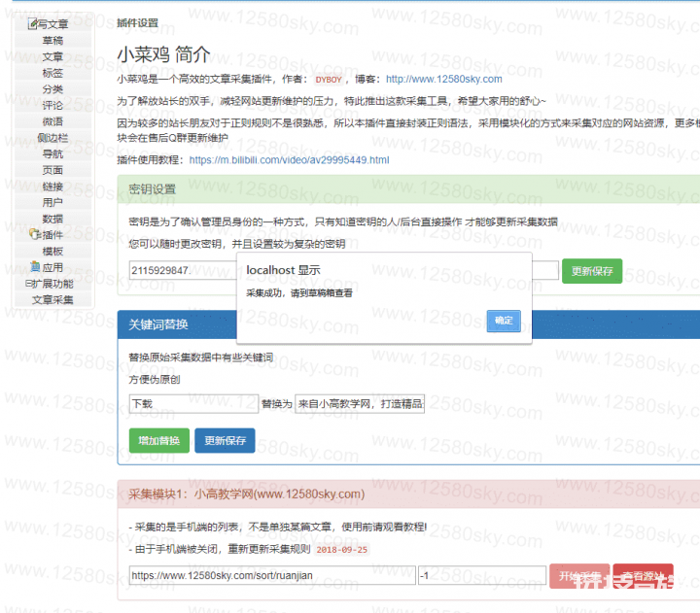This screenshot has width=700, height=613.
Task: Open 分类 in sidebar menu
Action: click(52, 89)
